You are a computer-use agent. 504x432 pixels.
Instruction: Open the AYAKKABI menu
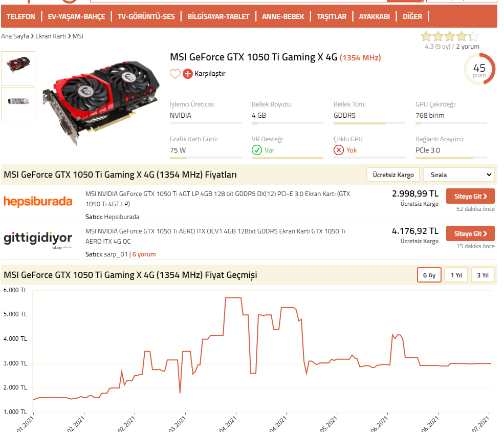[375, 16]
